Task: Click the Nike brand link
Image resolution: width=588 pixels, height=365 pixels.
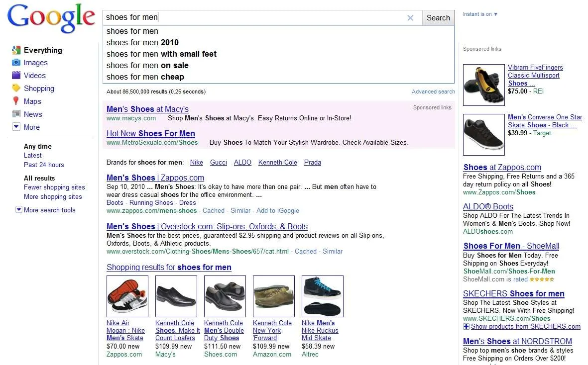Action: click(x=197, y=163)
